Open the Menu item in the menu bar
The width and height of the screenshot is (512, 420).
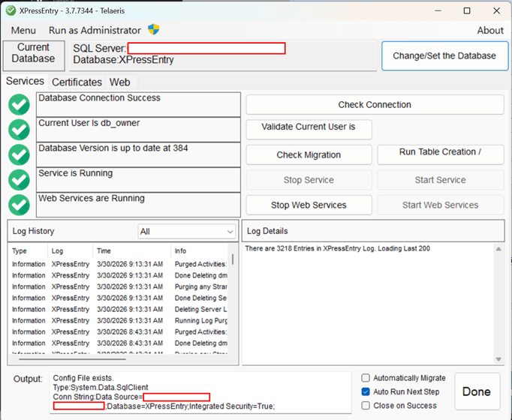click(x=23, y=31)
